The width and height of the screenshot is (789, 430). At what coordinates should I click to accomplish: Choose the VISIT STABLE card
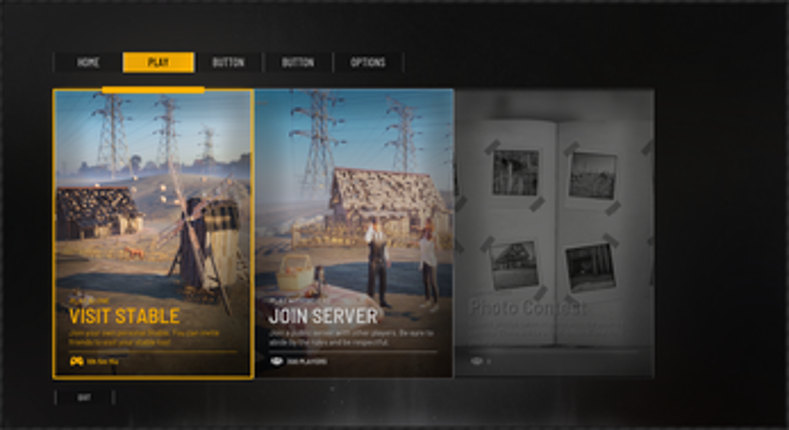tap(153, 233)
